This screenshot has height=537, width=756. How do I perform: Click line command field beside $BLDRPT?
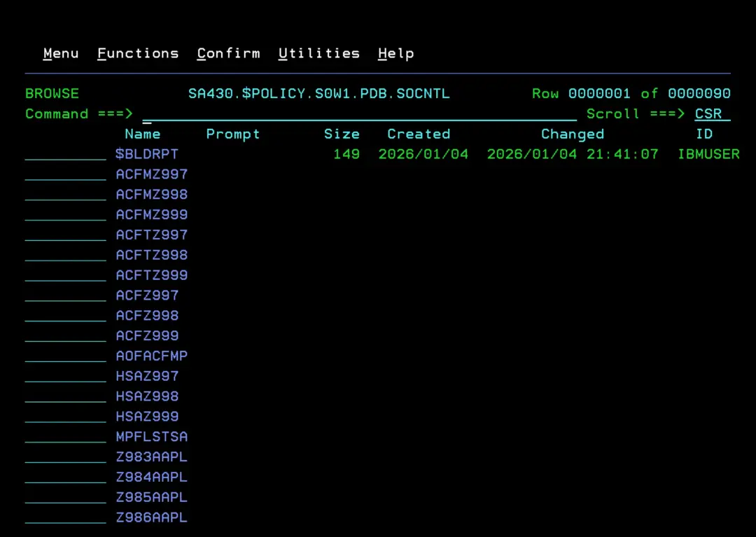pos(66,154)
